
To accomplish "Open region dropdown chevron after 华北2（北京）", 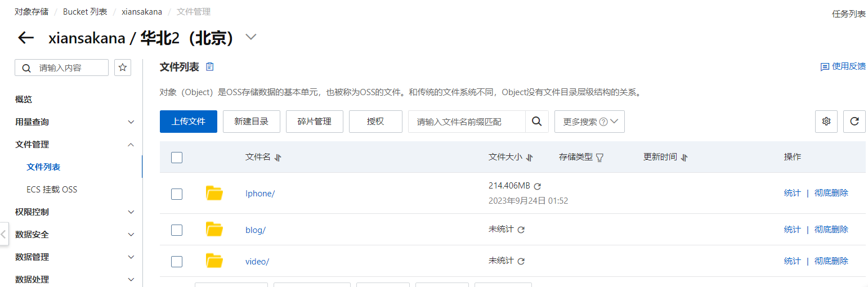I will point(251,37).
